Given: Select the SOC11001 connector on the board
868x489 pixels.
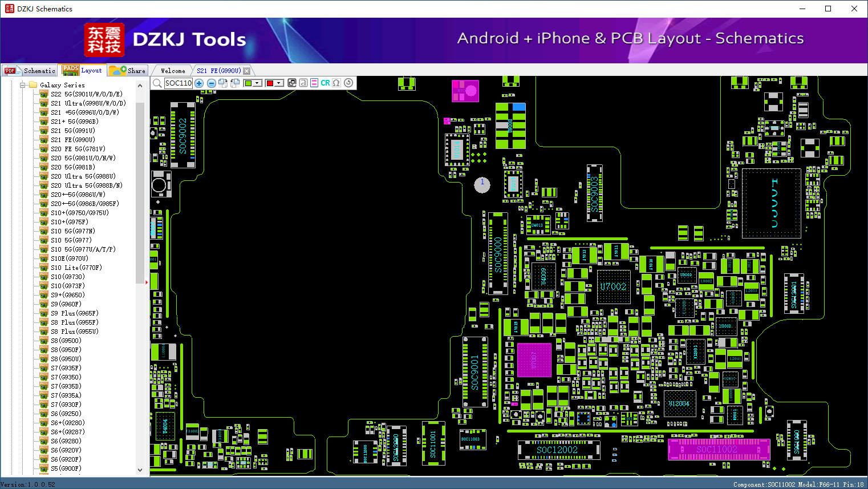Looking at the screenshot, I should 433,444.
